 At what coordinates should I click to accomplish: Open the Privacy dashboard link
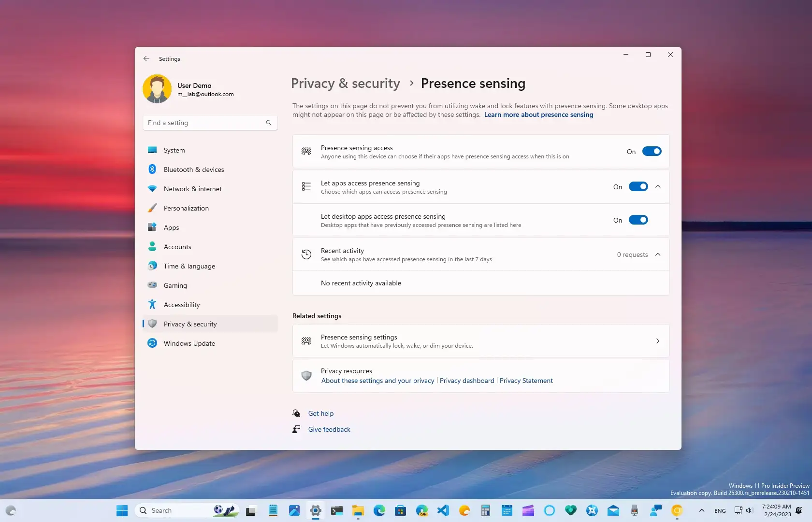(467, 381)
